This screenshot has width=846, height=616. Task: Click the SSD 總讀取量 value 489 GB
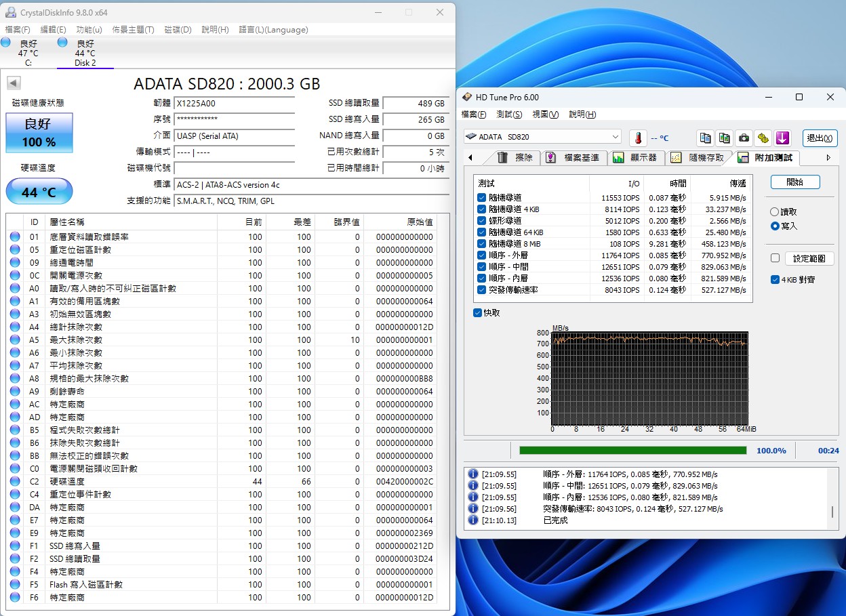[x=415, y=104]
